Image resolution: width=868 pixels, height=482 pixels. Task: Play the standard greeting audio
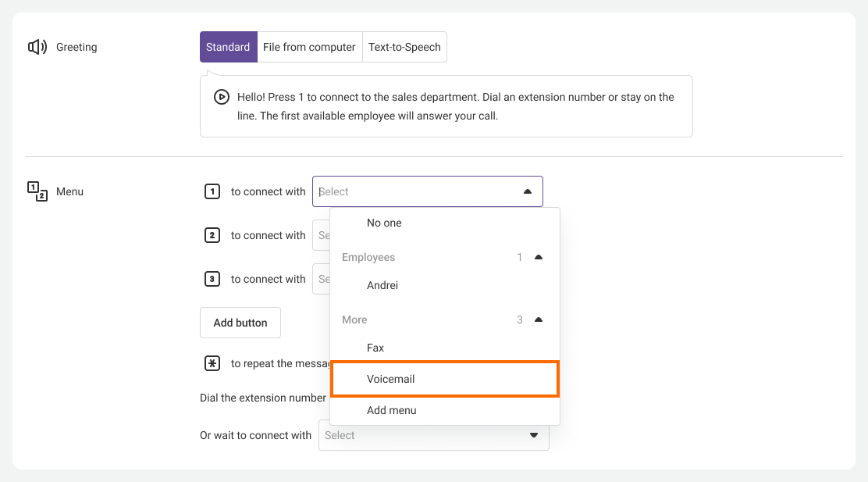point(222,97)
